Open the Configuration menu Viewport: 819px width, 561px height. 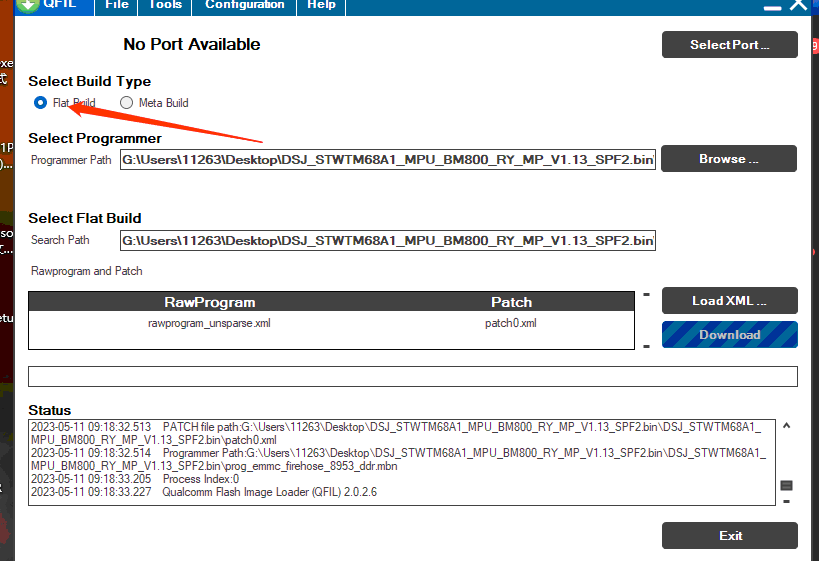tap(244, 5)
